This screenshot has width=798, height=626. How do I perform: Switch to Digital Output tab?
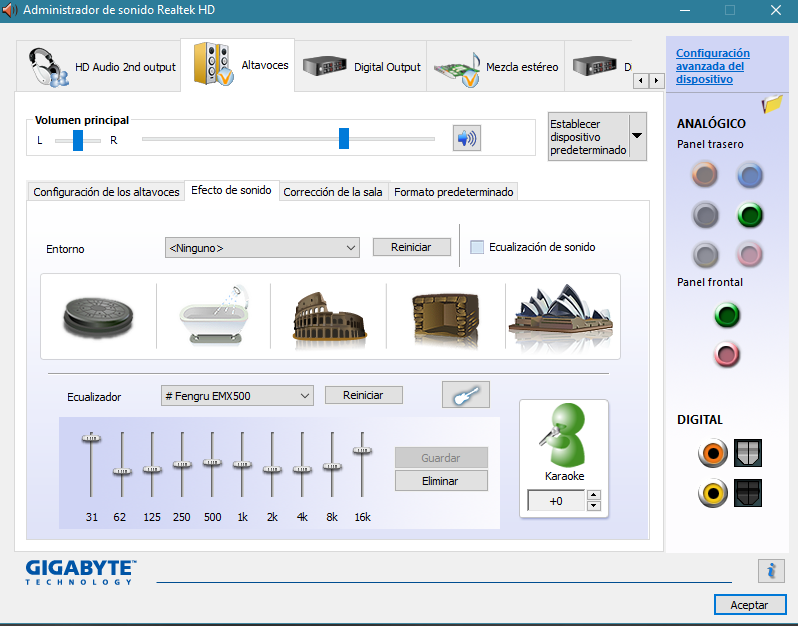point(360,67)
